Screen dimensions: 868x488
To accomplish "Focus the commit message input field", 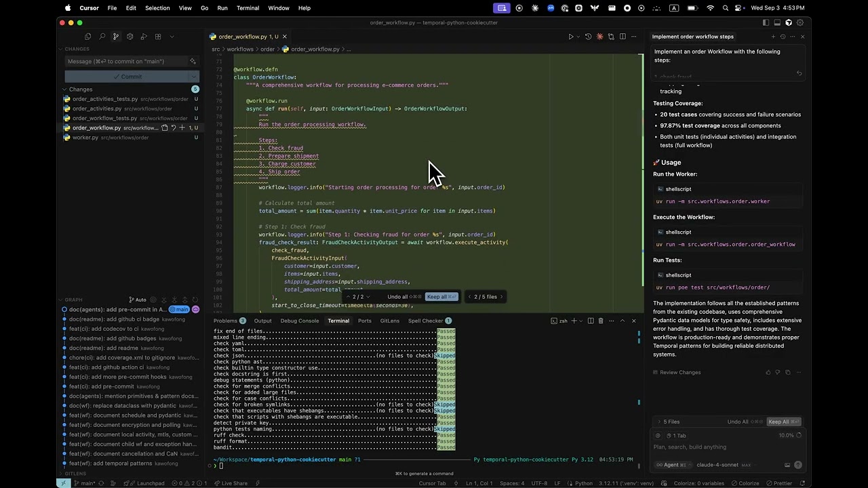I will (126, 61).
